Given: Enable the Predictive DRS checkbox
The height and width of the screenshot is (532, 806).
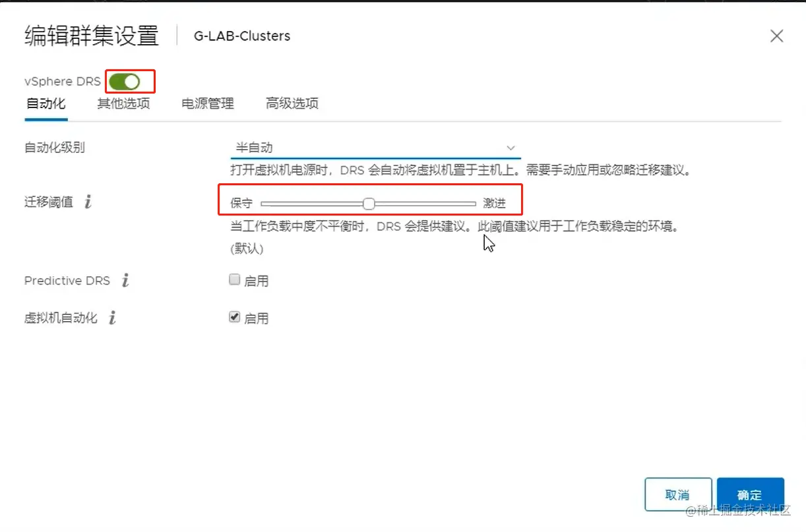Looking at the screenshot, I should coord(234,280).
